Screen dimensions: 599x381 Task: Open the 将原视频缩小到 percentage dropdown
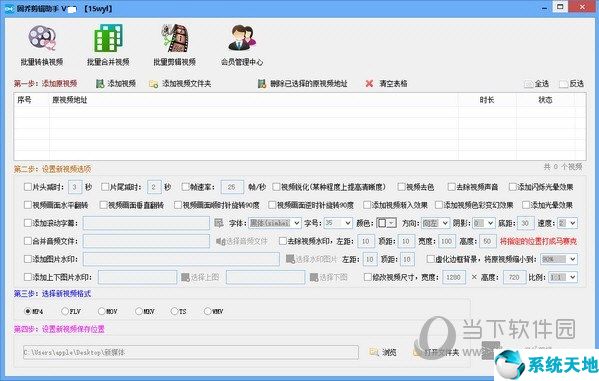(559, 259)
